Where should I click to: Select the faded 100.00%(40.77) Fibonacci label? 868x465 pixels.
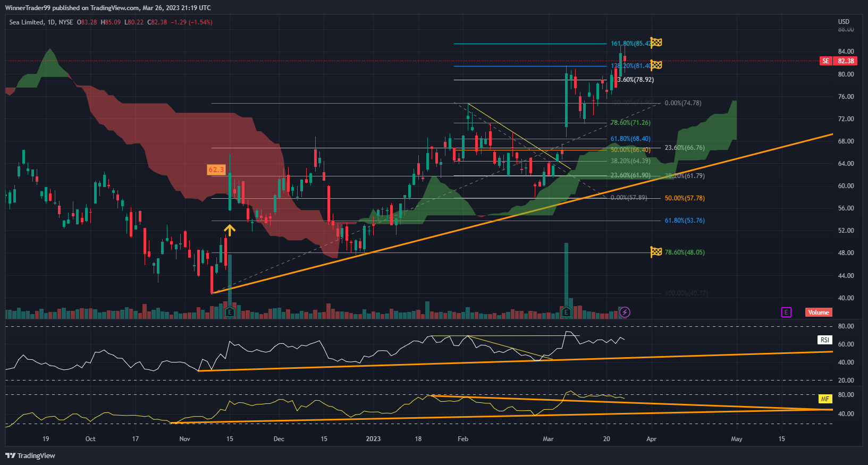point(686,293)
